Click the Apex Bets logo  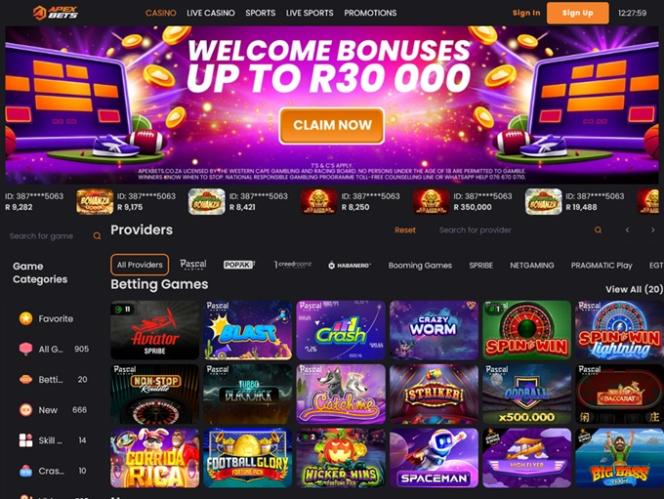pos(55,13)
